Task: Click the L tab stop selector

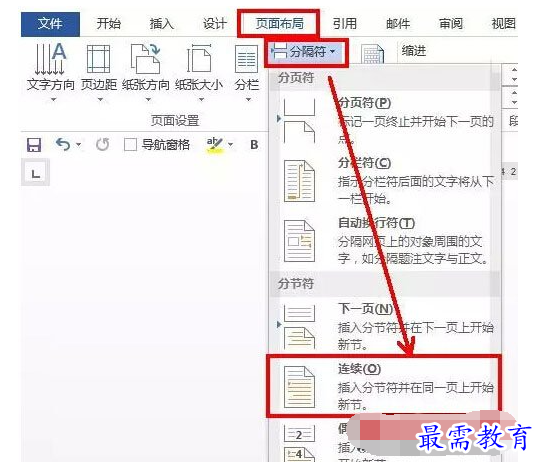Action: [35, 172]
